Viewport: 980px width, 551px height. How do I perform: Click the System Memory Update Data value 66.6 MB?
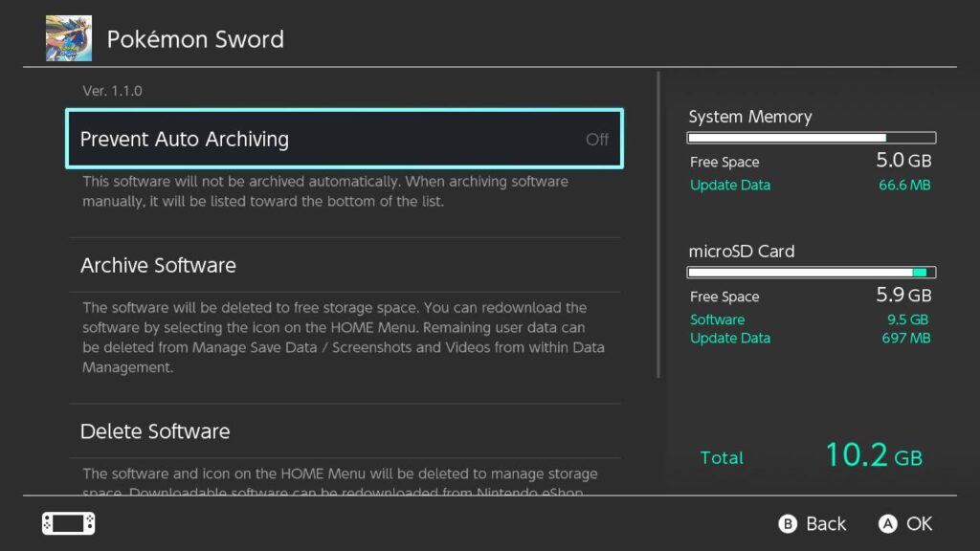click(x=904, y=185)
